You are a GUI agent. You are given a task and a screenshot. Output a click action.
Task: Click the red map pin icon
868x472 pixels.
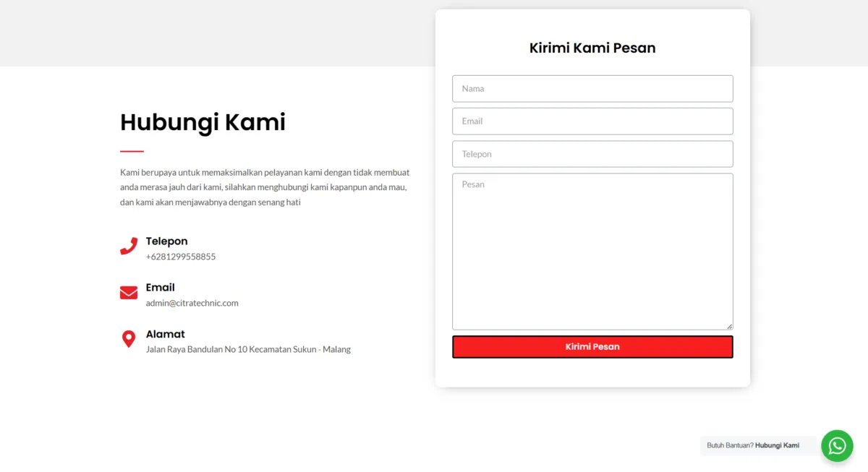pos(129,339)
